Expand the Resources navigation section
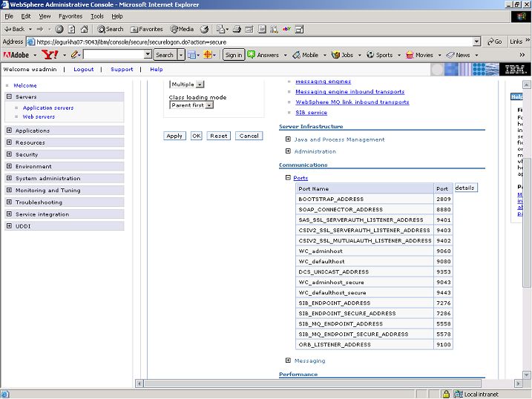Viewport: 532px width, 399px height. pyautogui.click(x=9, y=142)
